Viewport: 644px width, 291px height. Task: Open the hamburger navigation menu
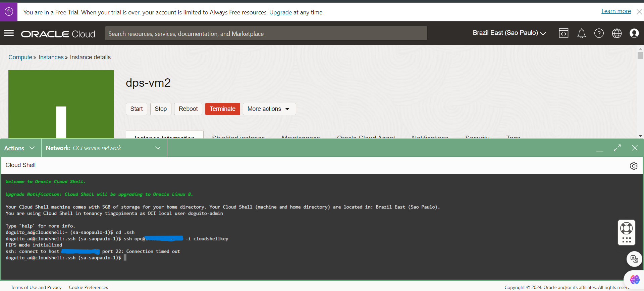click(9, 33)
